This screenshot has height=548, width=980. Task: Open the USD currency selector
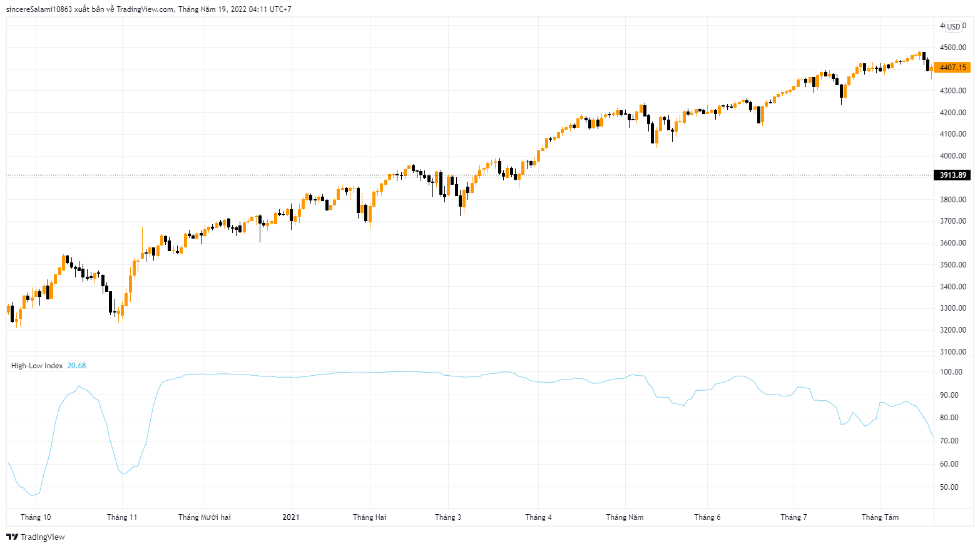point(953,26)
